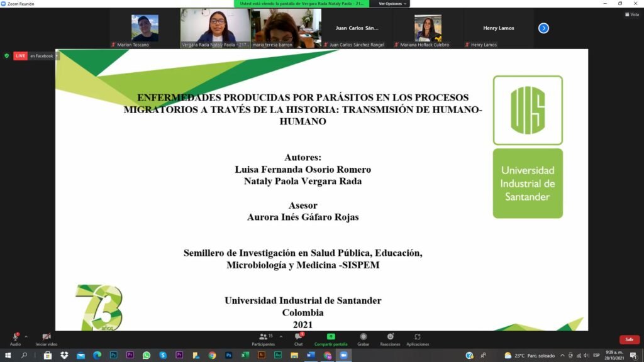The height and width of the screenshot is (362, 644).
Task: Leave the meeting with Salir button
Action: click(629, 339)
